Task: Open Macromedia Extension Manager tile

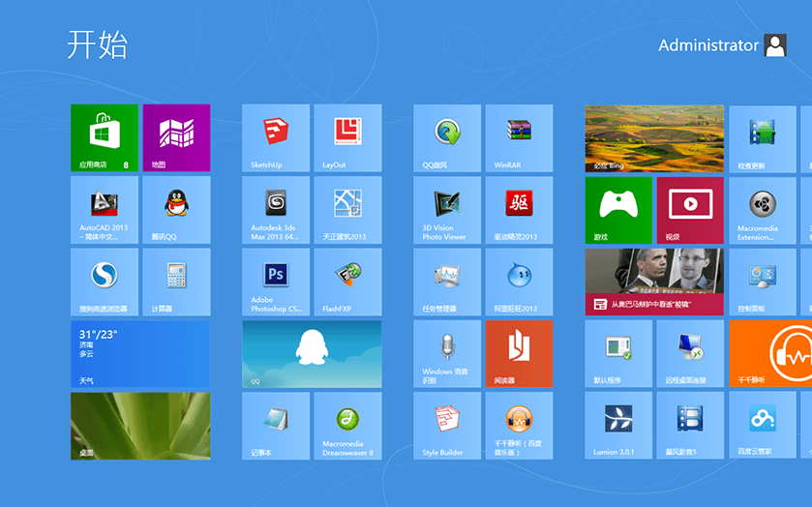Action: tap(763, 210)
